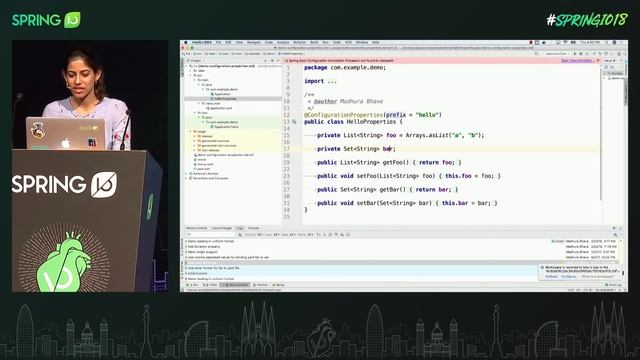640x360 pixels.
Task: Open the Code menu
Action: (x=269, y=42)
